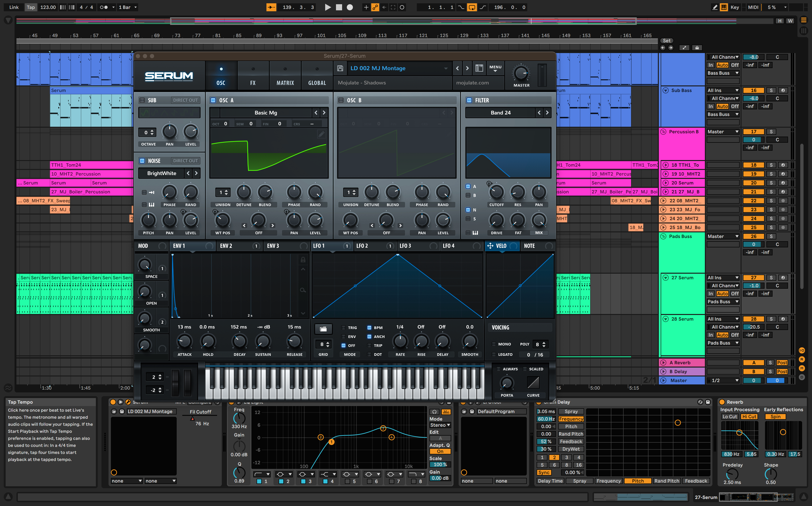812x506 pixels.
Task: Toggle the Draw Mode pencil in toolbar
Action: (x=714, y=7)
